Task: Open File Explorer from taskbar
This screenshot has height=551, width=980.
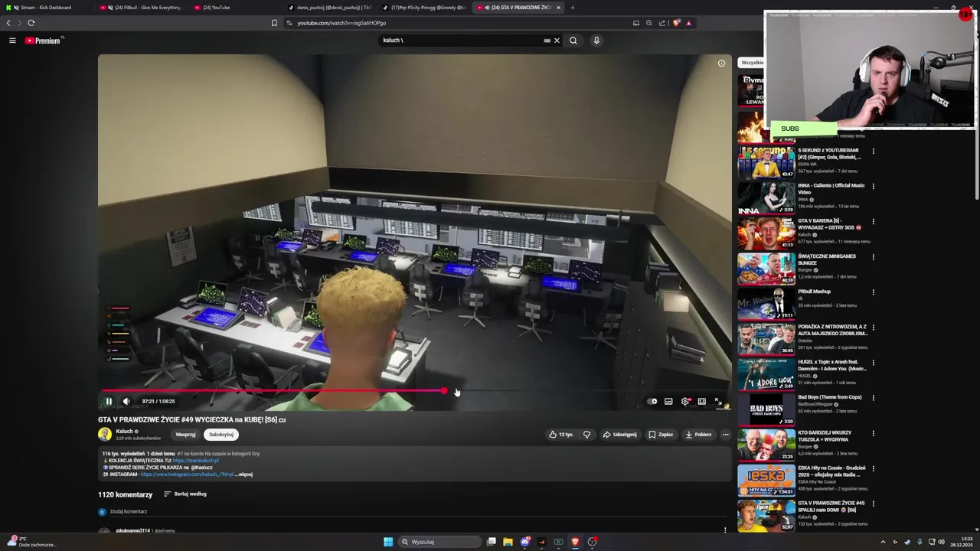Action: click(508, 542)
